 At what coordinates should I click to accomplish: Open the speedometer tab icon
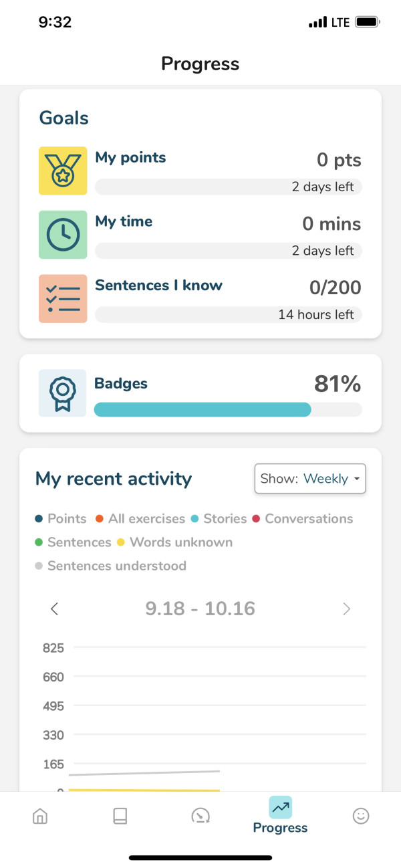(x=200, y=816)
